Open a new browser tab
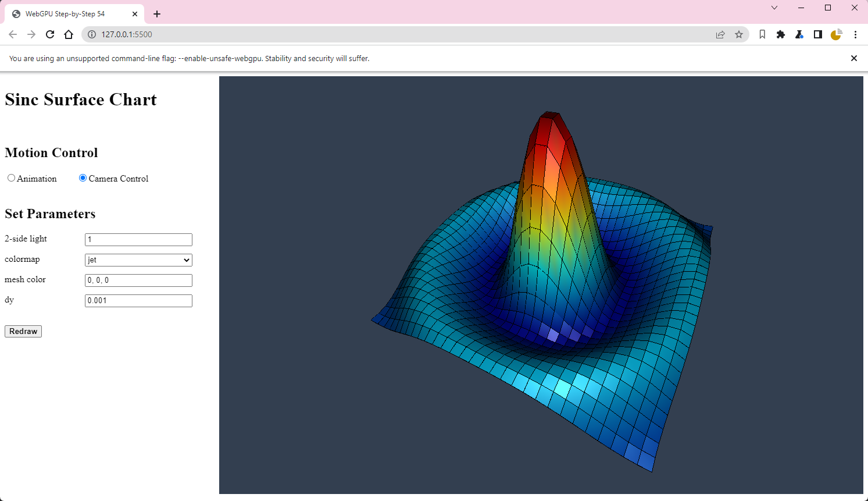 [157, 14]
